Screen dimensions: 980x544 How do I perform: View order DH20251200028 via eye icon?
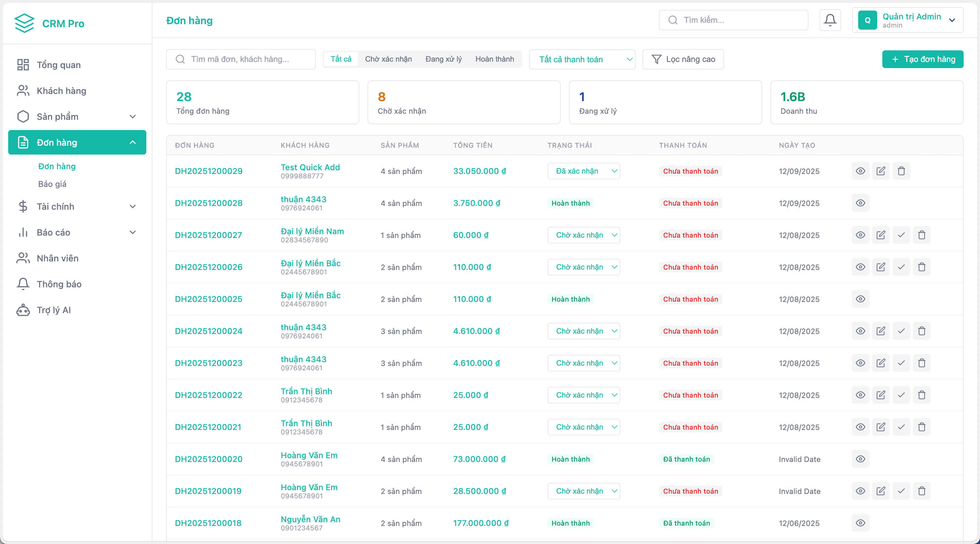pos(860,203)
